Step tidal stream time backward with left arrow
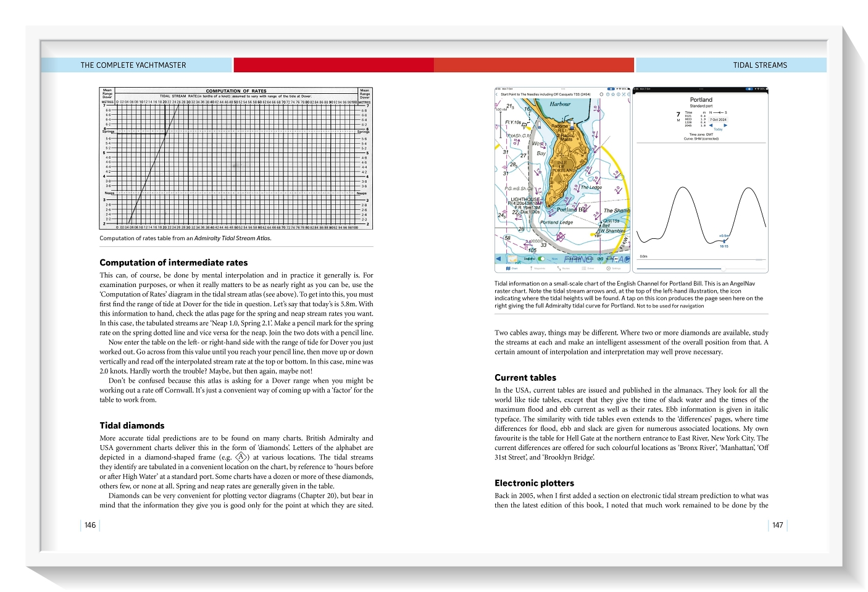Viewport: 868px width, 592px height. tap(499, 259)
